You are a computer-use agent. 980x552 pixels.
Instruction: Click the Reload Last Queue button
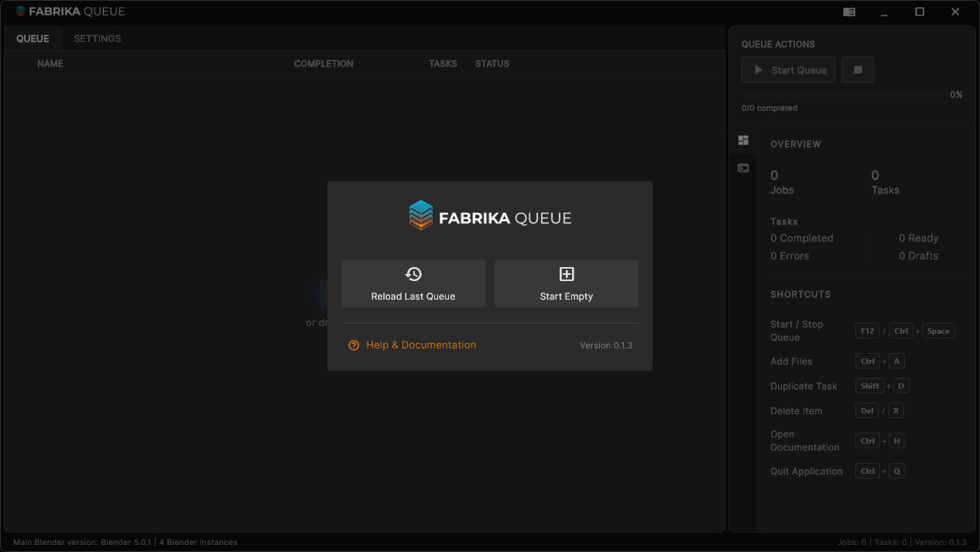coord(413,283)
